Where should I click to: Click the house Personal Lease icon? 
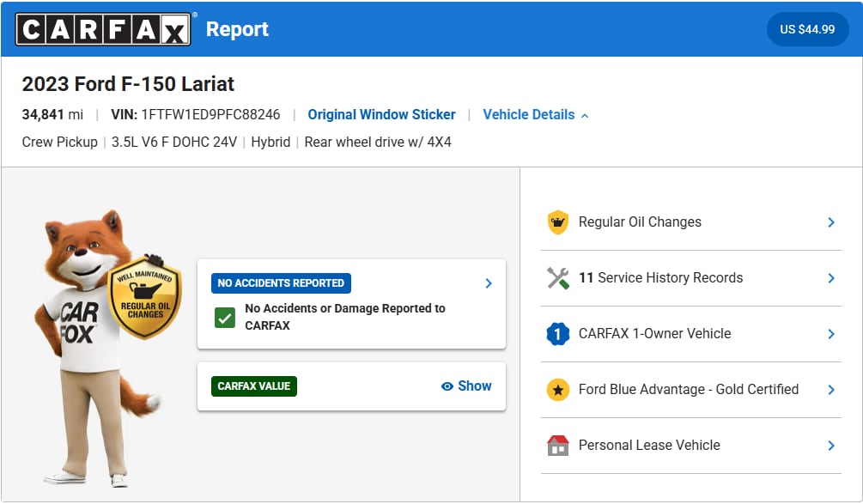(558, 446)
